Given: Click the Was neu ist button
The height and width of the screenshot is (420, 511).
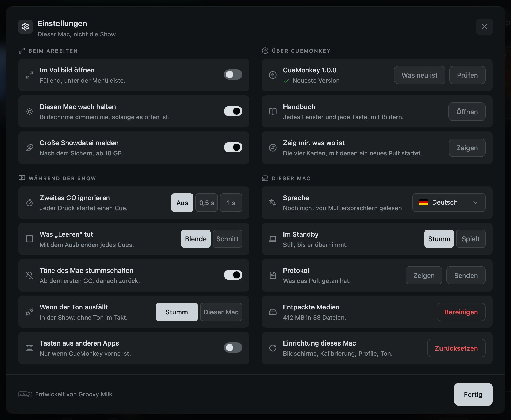Looking at the screenshot, I should coord(420,75).
